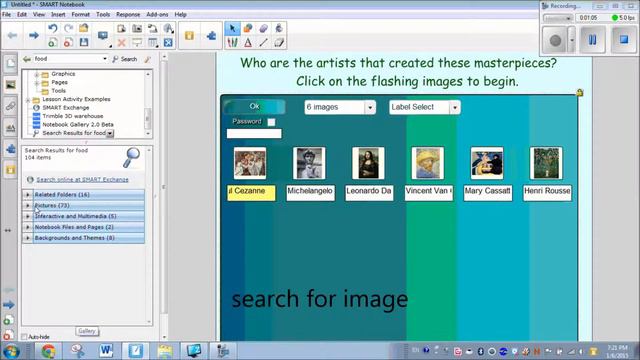
Task: Select the Shapes tool
Action: [248, 28]
